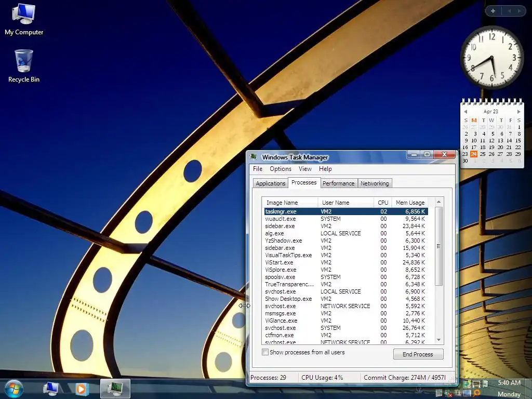Click the process list scroll up arrow

pyautogui.click(x=438, y=202)
